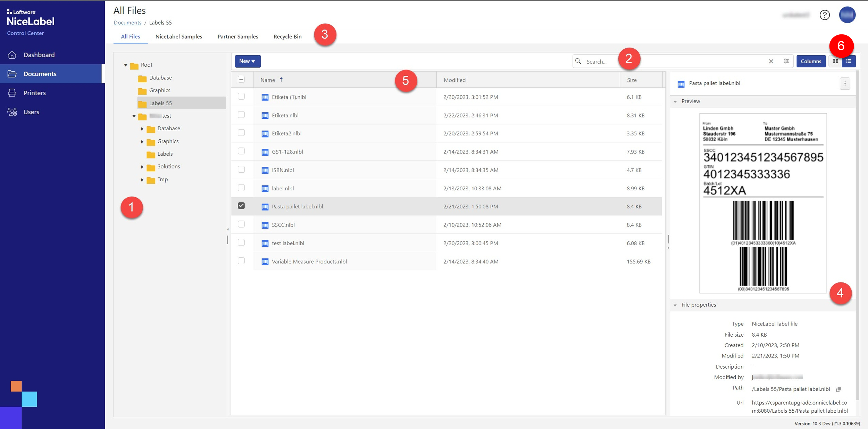868x429 pixels.
Task: Click the Documents folder icon in sidebar
Action: coord(12,74)
